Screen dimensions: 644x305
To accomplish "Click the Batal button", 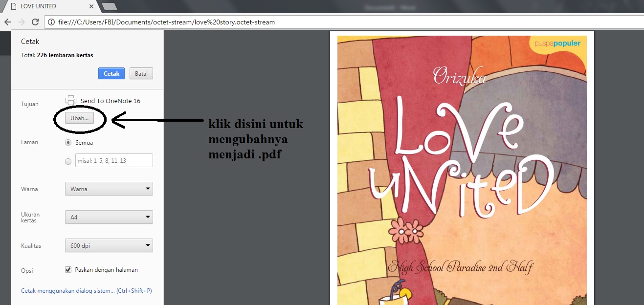I will (141, 73).
